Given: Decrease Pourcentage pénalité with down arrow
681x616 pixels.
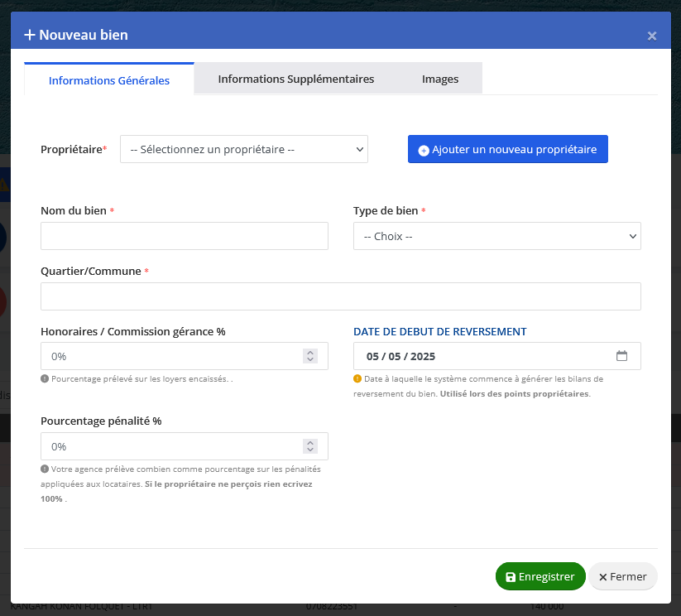Looking at the screenshot, I should click(x=310, y=450).
